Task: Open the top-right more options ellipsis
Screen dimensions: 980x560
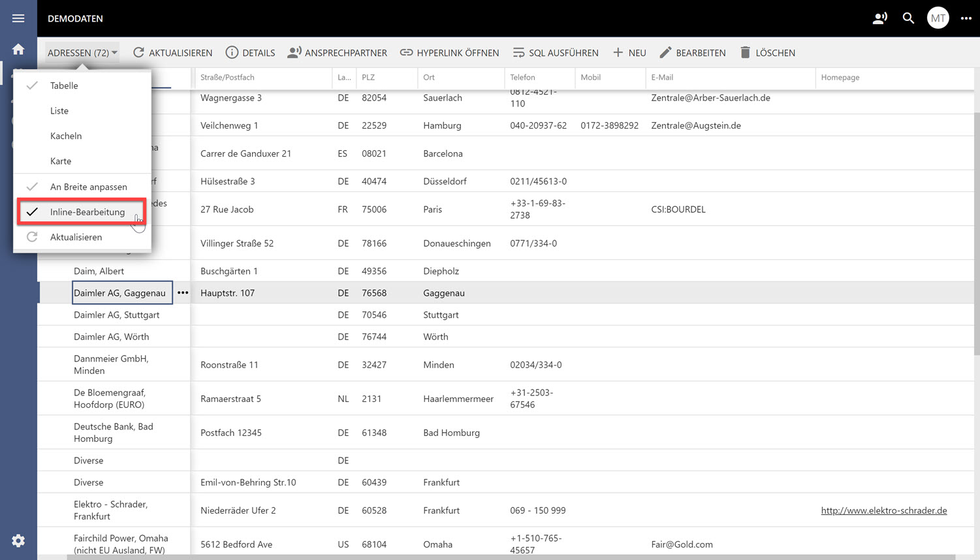Action: click(966, 18)
